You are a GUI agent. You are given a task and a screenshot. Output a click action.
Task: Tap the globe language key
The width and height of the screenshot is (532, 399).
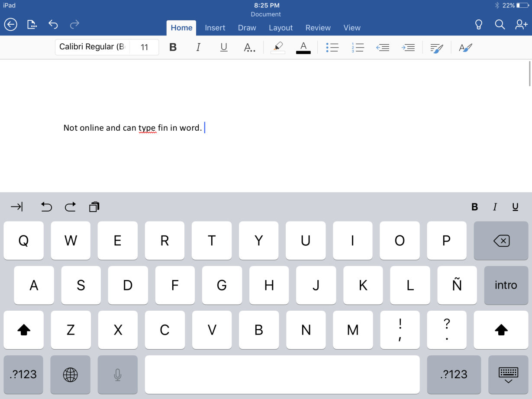[x=70, y=375]
